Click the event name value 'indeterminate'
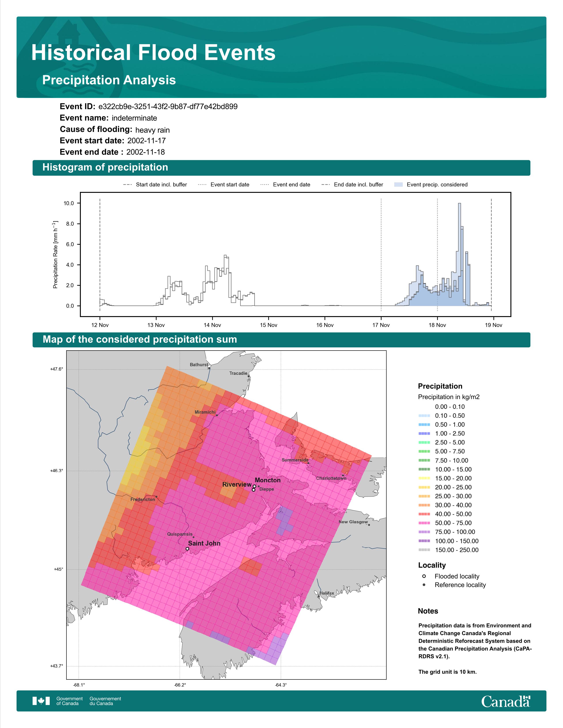Screen dimensions: 563x728 pyautogui.click(x=134, y=118)
